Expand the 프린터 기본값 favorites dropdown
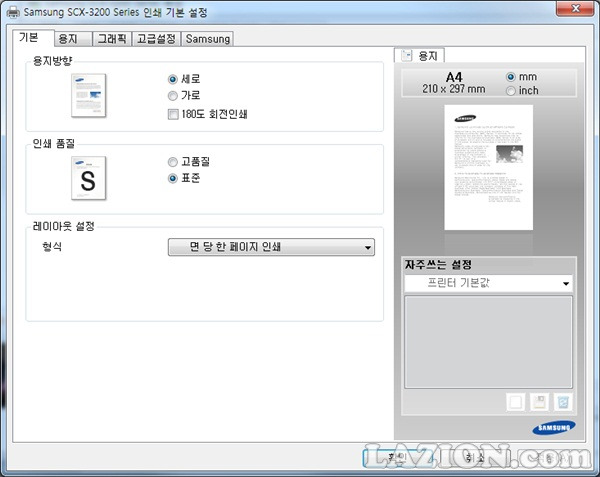 point(489,283)
